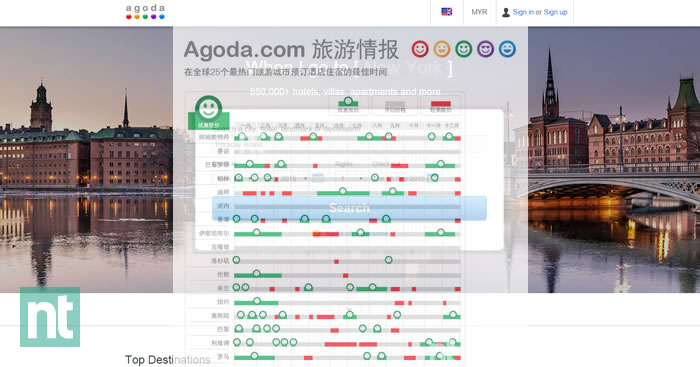Click the 'Agoda.com 旅游情报' title text

click(x=291, y=50)
